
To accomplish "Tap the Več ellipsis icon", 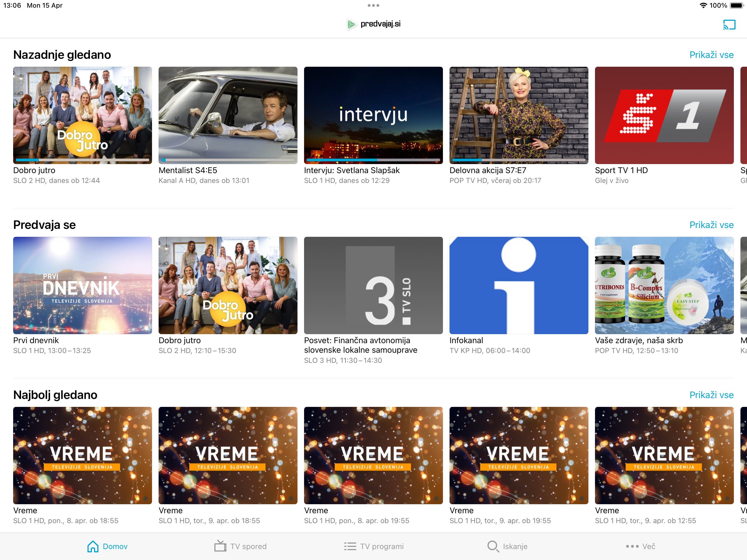I will 632,546.
